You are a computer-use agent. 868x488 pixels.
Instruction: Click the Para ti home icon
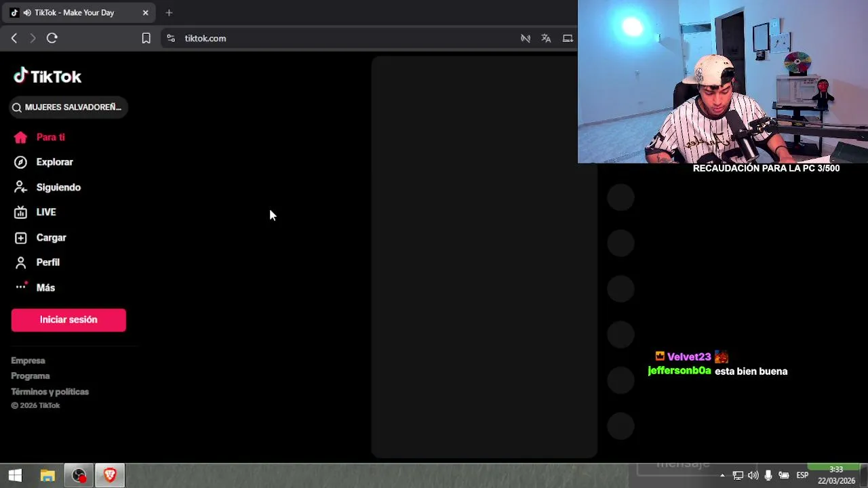tap(20, 138)
